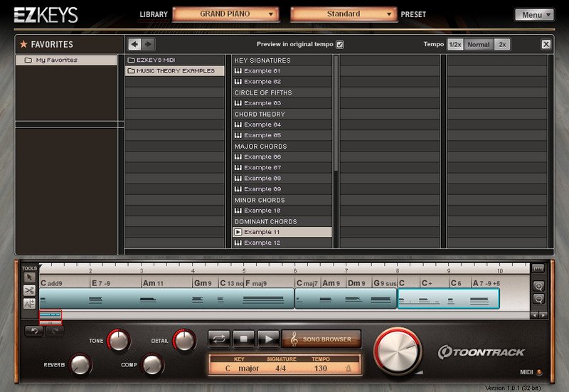Stop playback with the stop button

(x=243, y=339)
